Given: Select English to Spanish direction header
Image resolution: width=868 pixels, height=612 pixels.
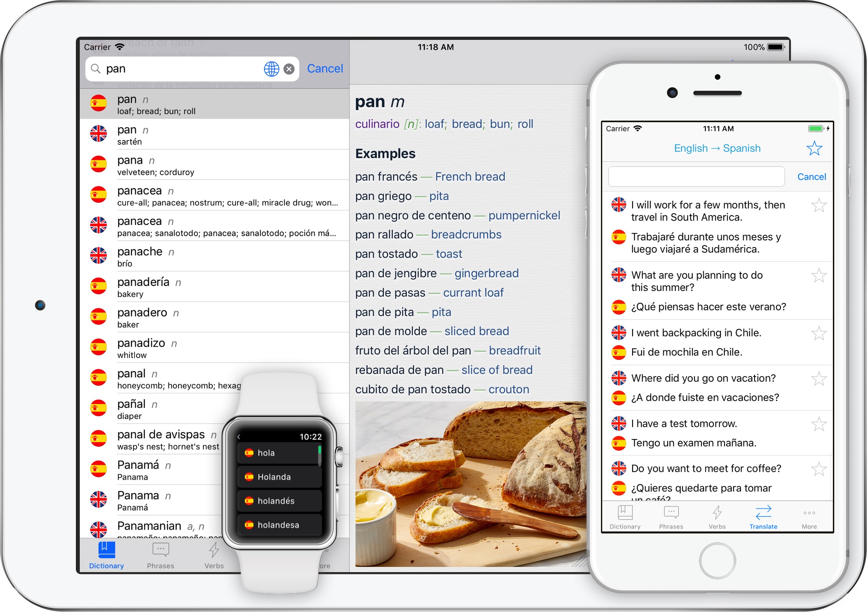Looking at the screenshot, I should click(x=718, y=148).
